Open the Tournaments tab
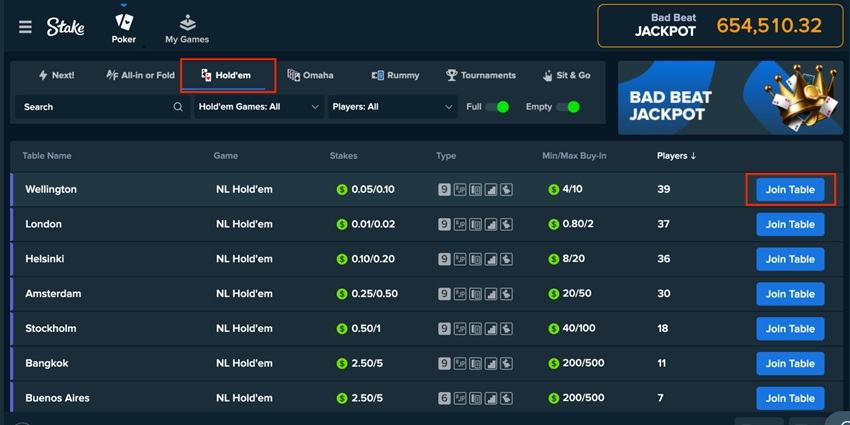This screenshot has width=850, height=425. (481, 75)
